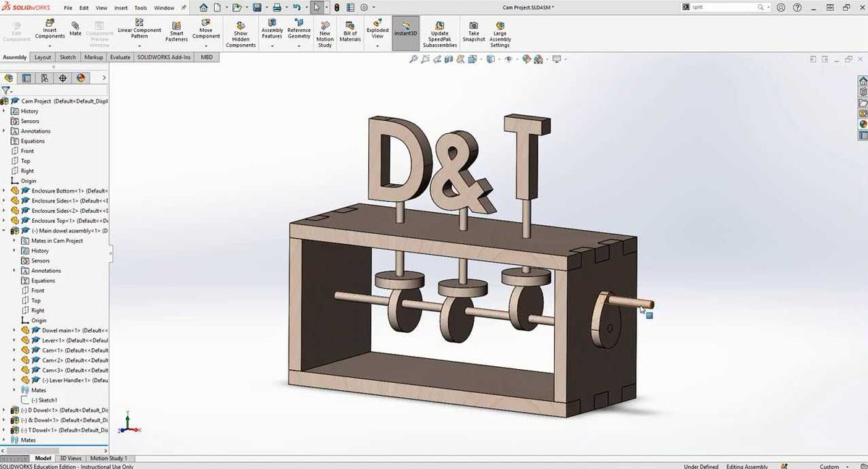Viewport: 868px width, 469px height.
Task: Click the Print icon
Action: point(276,7)
